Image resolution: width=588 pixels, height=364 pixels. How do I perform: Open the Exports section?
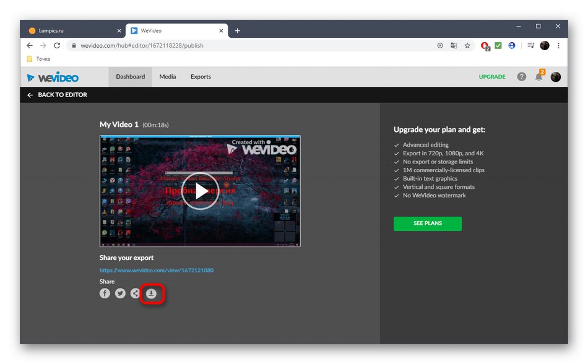(200, 77)
